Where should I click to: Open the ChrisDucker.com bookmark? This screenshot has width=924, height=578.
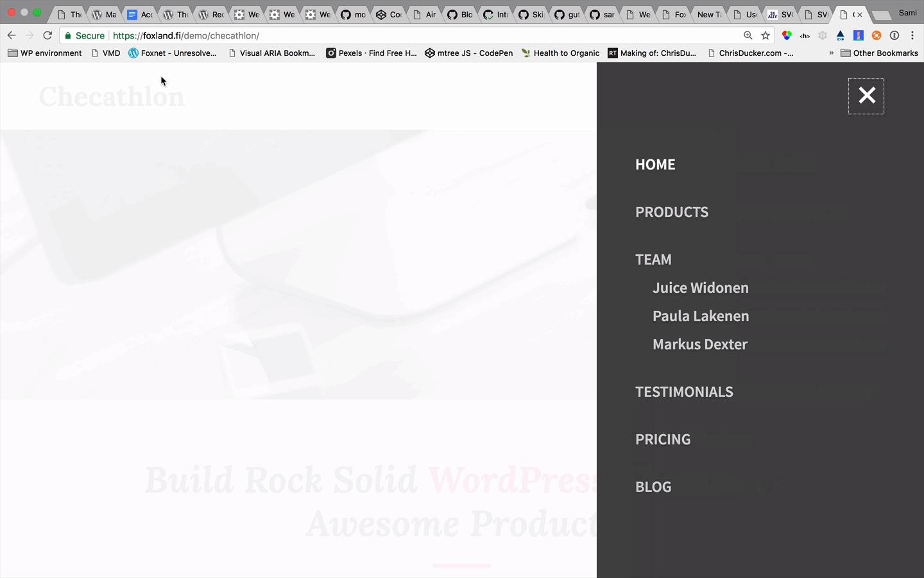coord(750,53)
